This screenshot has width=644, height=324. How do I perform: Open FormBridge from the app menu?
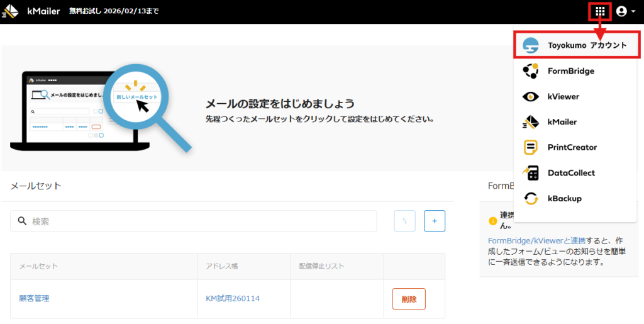570,71
